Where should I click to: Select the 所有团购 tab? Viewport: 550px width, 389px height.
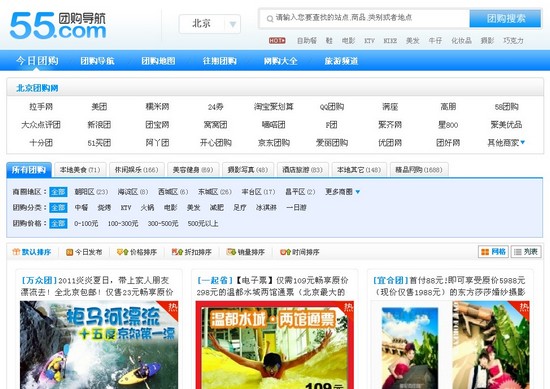click(29, 170)
